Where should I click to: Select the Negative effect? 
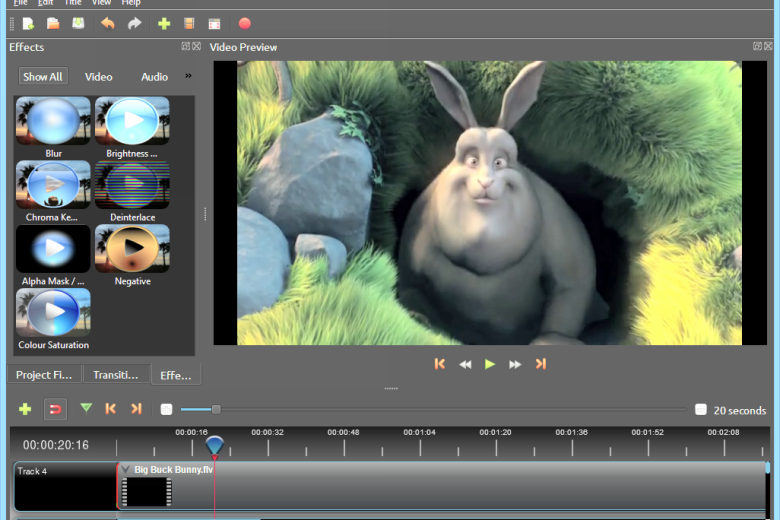(x=132, y=255)
